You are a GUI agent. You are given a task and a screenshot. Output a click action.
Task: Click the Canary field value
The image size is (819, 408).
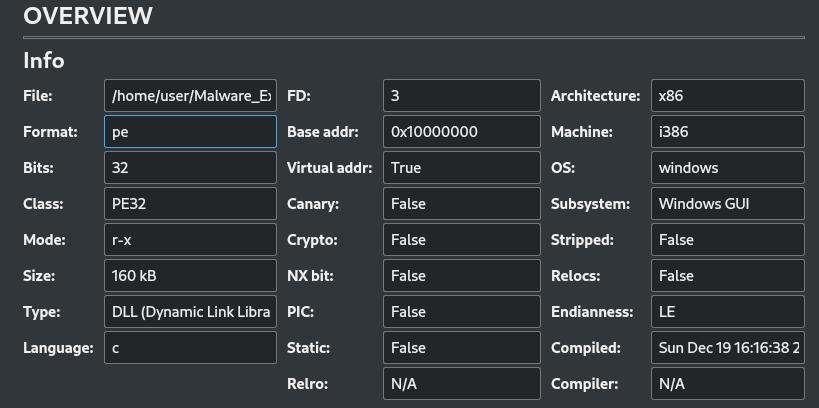tap(461, 204)
